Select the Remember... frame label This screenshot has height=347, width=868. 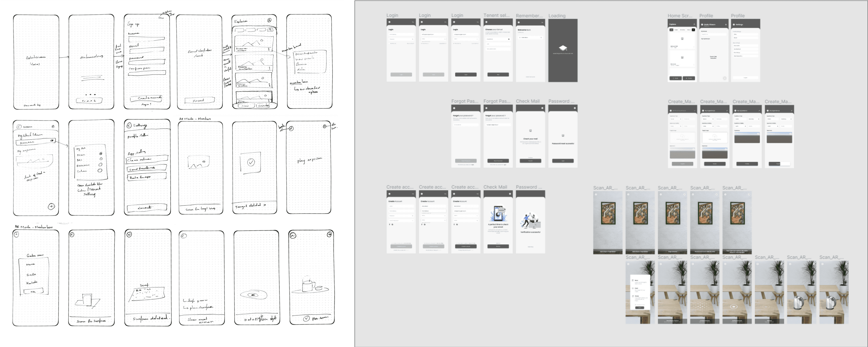click(x=529, y=15)
